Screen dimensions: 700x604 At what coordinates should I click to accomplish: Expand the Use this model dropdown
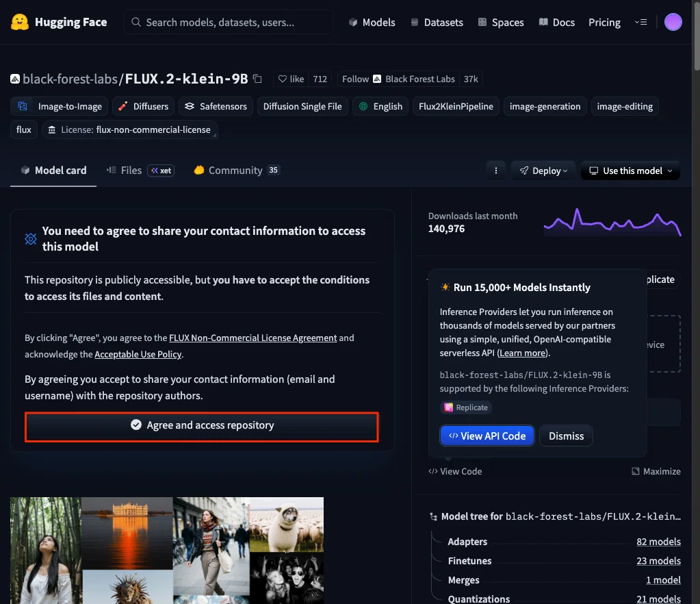click(x=630, y=171)
